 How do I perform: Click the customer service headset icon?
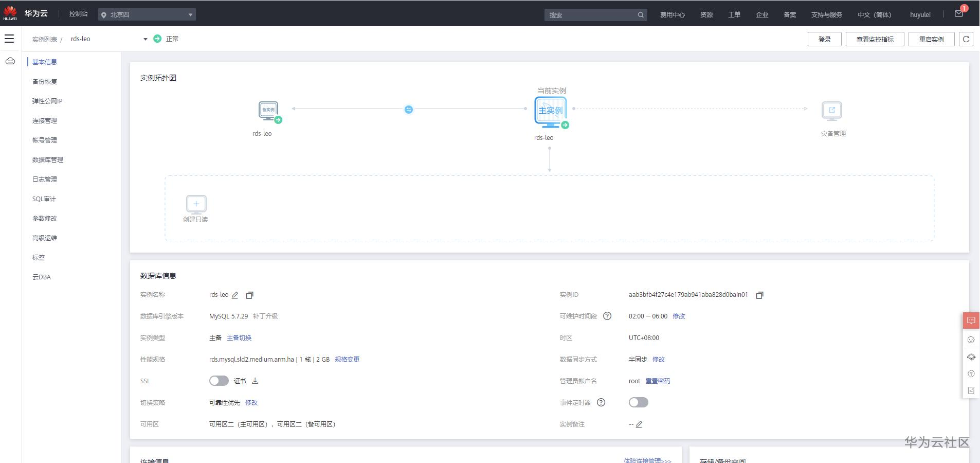[971, 357]
